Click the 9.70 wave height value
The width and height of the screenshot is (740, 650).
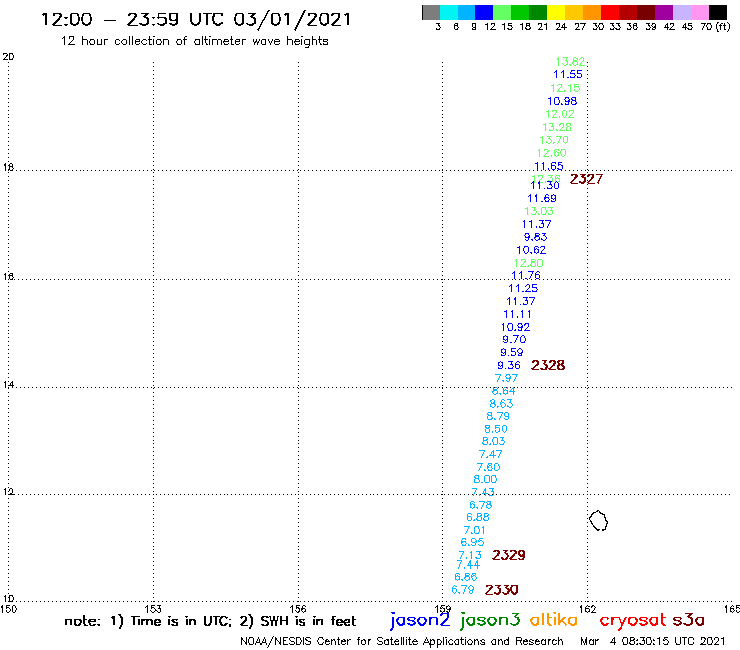pos(514,339)
